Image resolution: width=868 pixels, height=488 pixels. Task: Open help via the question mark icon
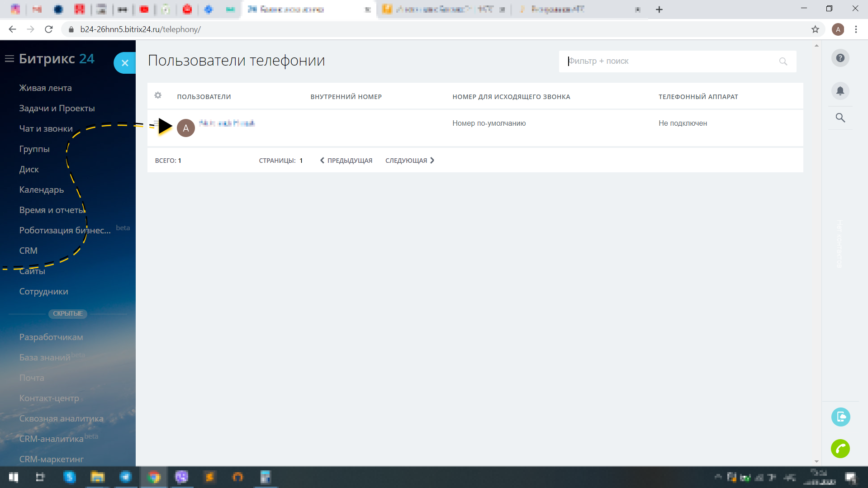[840, 58]
